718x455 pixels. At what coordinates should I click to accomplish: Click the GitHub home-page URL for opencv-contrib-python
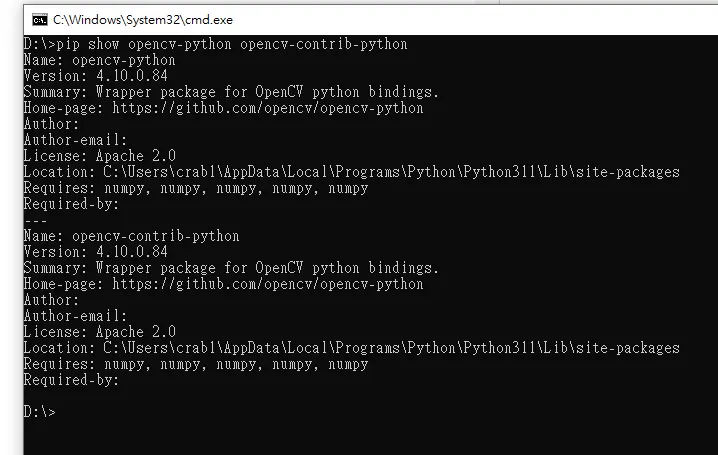[267, 284]
